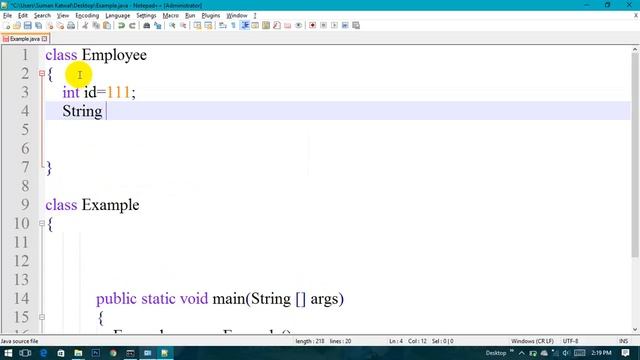Click the vertical scrollbar thumb
Screen dimensions: 640x360
pos(635,155)
